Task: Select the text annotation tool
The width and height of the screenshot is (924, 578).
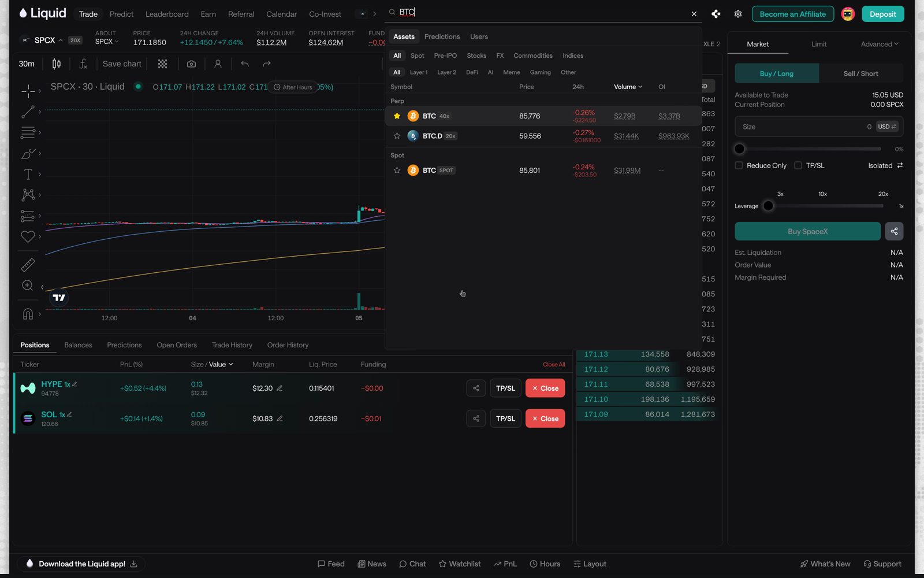Action: [28, 174]
